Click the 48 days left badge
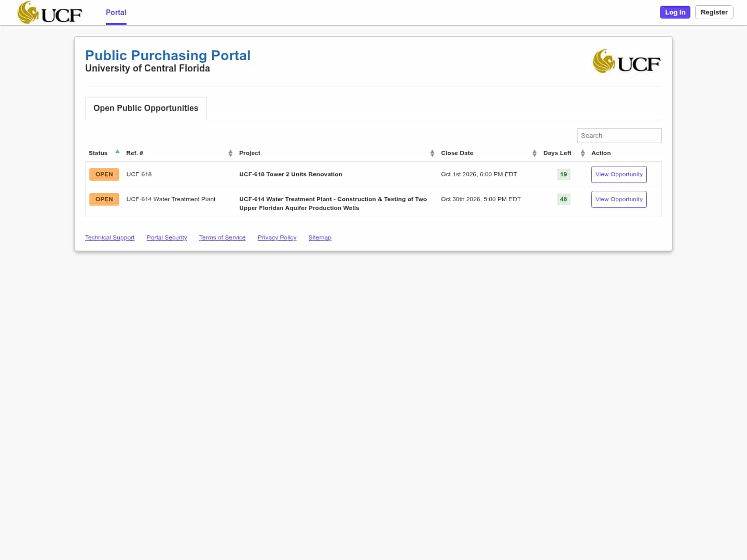The height and width of the screenshot is (560, 747). tap(564, 199)
